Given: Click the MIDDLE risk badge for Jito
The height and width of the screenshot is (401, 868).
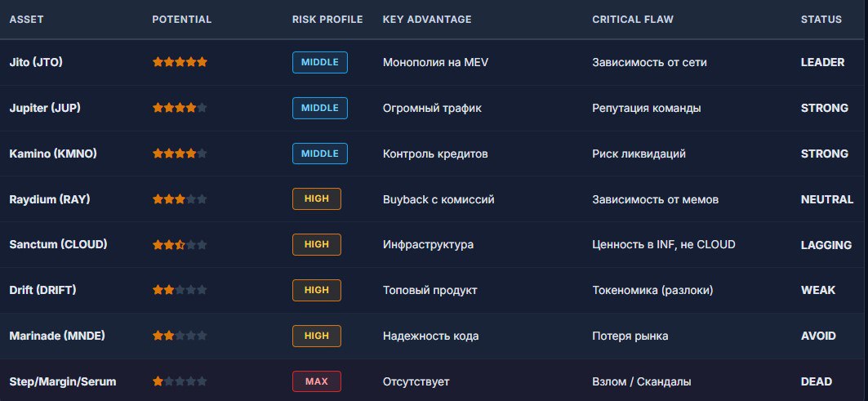Looking at the screenshot, I should (320, 63).
